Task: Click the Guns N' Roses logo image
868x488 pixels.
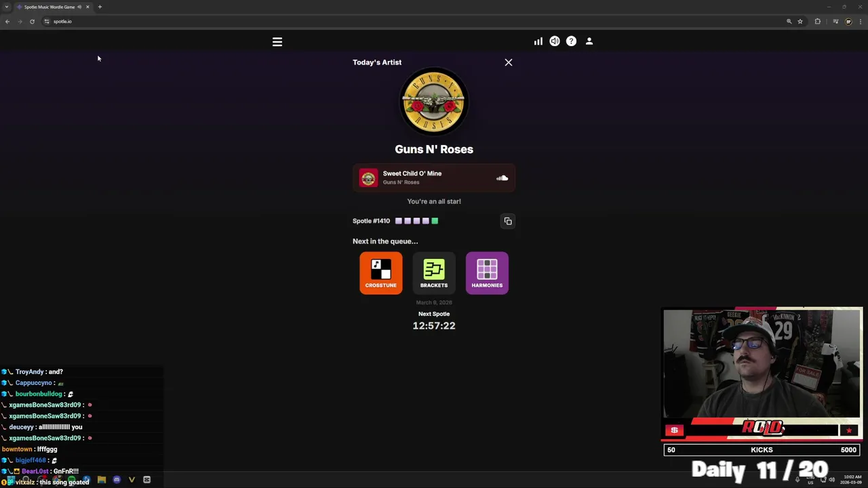Action: pos(434,102)
